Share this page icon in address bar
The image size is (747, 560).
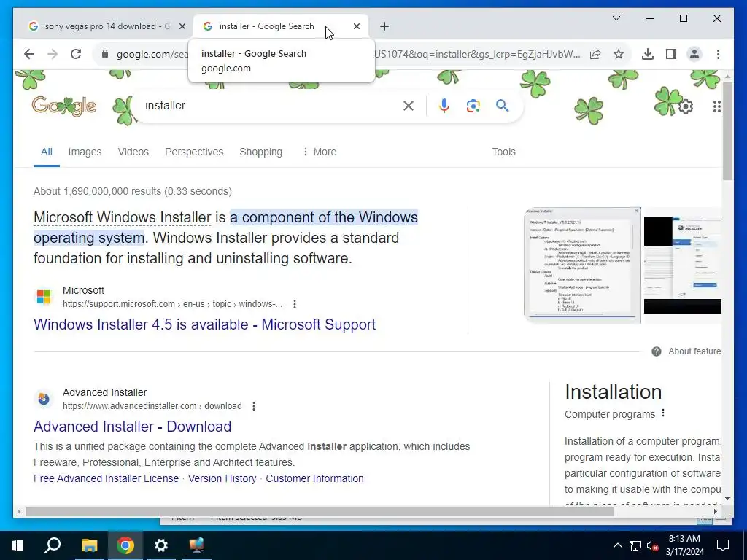[595, 54]
